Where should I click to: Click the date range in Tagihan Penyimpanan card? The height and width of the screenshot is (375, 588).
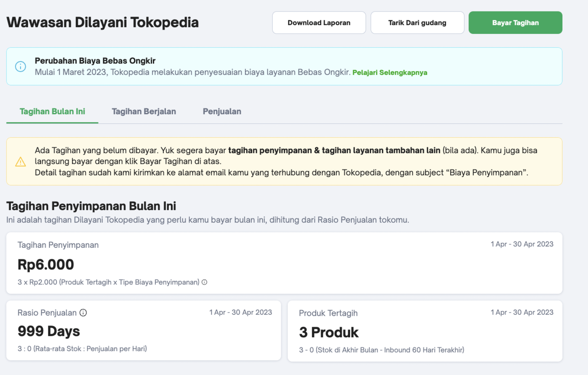(x=522, y=244)
